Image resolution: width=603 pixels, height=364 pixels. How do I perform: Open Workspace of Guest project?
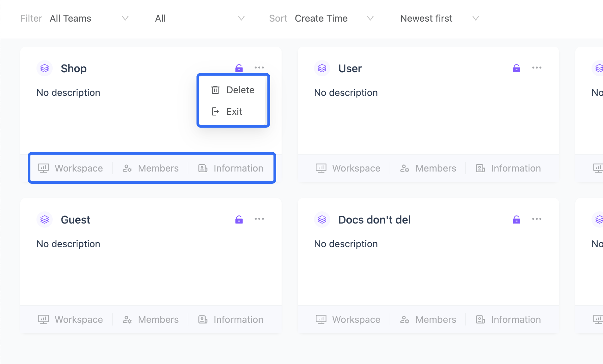coord(71,319)
